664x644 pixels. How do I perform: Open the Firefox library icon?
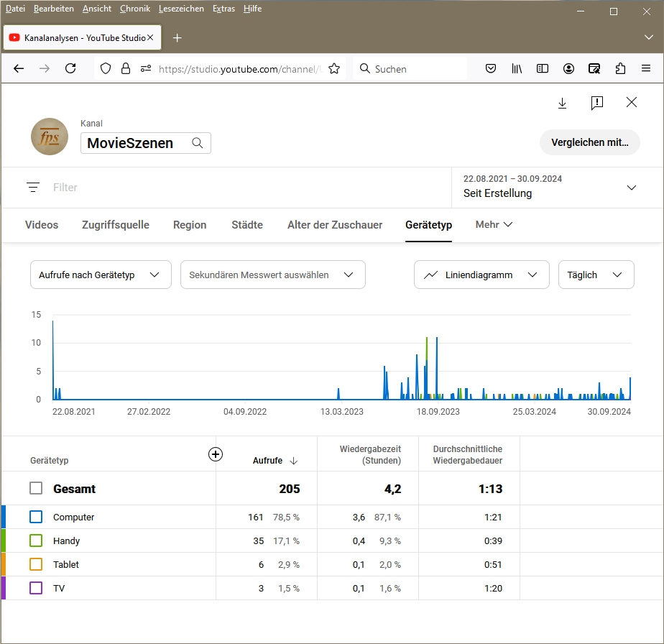[517, 68]
